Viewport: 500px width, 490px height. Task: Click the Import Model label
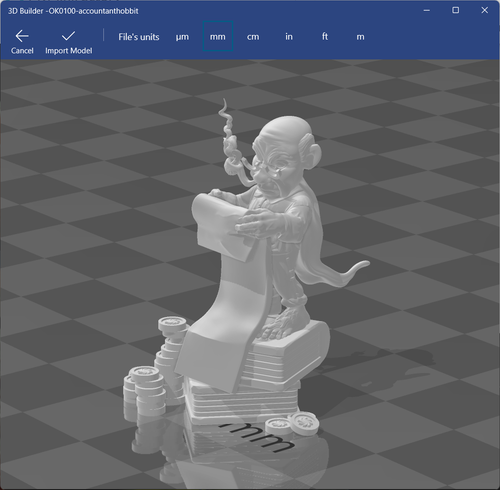69,51
